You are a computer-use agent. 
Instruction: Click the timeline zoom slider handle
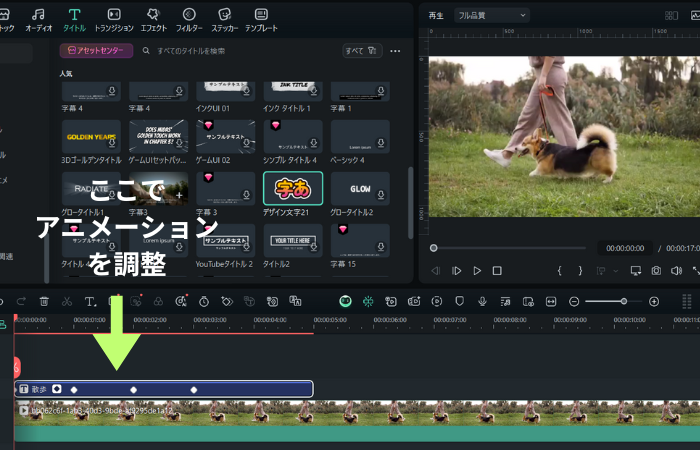click(x=623, y=301)
